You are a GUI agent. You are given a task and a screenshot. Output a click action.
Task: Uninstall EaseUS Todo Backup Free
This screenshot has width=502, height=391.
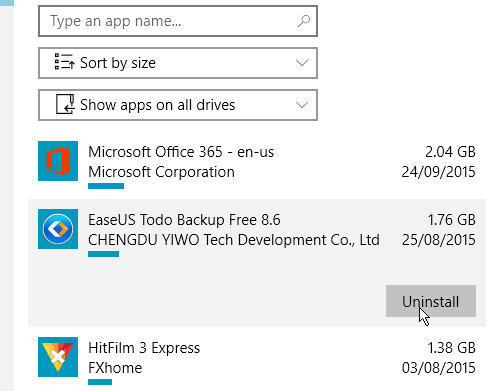point(431,301)
